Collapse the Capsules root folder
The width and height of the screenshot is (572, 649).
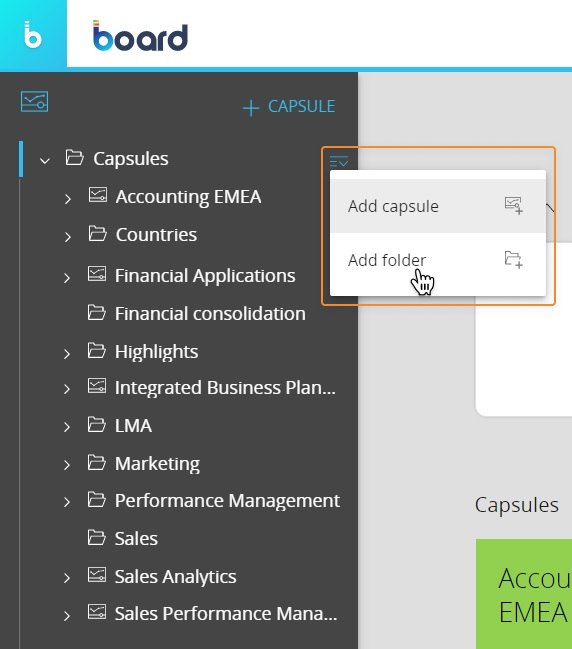click(x=45, y=160)
